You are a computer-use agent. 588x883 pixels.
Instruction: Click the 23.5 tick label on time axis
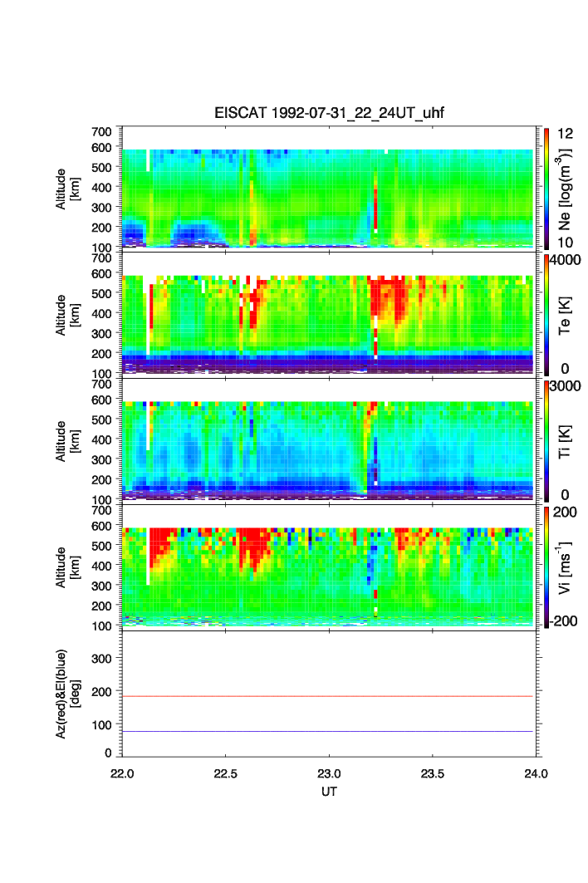433,773
